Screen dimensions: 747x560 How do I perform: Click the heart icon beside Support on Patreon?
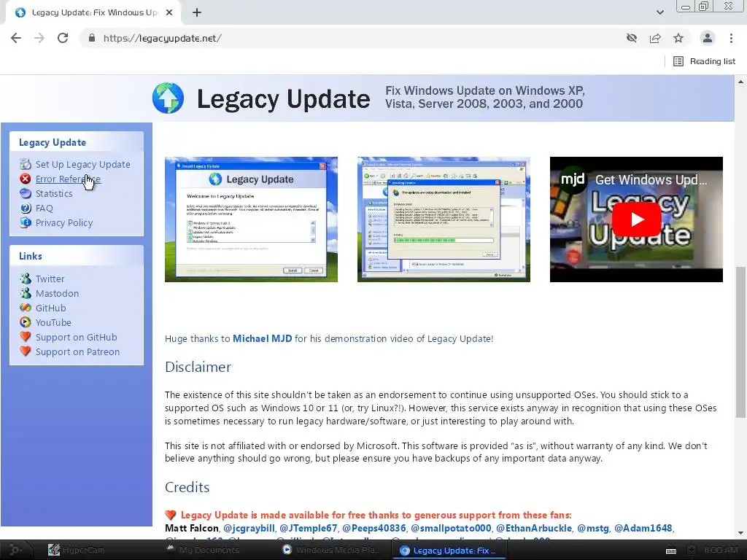coord(26,351)
